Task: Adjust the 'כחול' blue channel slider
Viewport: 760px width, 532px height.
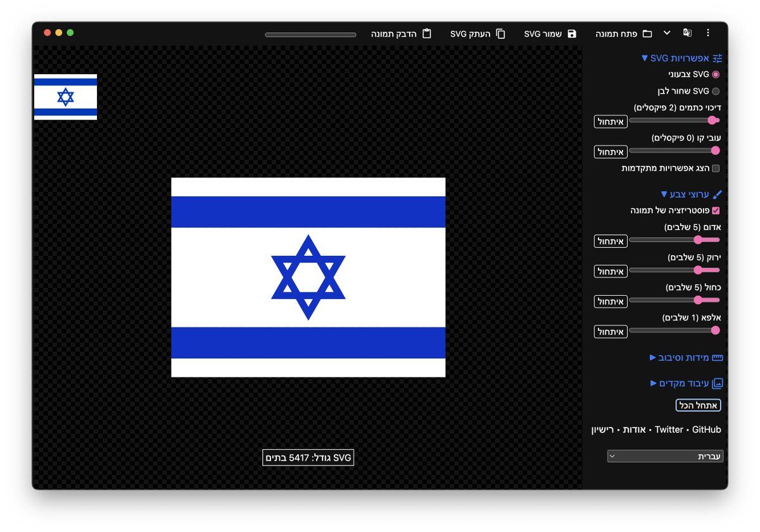Action: click(x=674, y=300)
